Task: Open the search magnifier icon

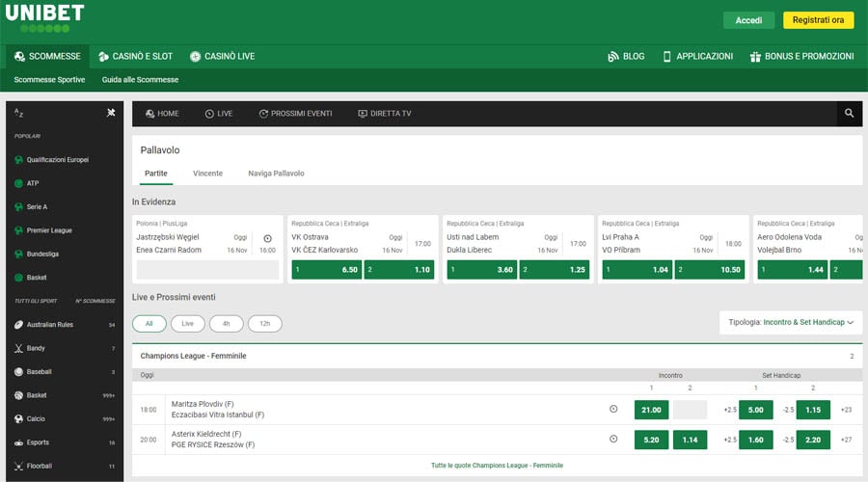Action: point(849,114)
